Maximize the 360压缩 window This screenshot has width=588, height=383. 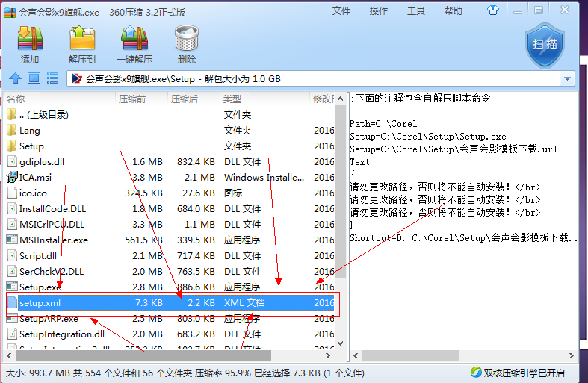tap(539, 10)
